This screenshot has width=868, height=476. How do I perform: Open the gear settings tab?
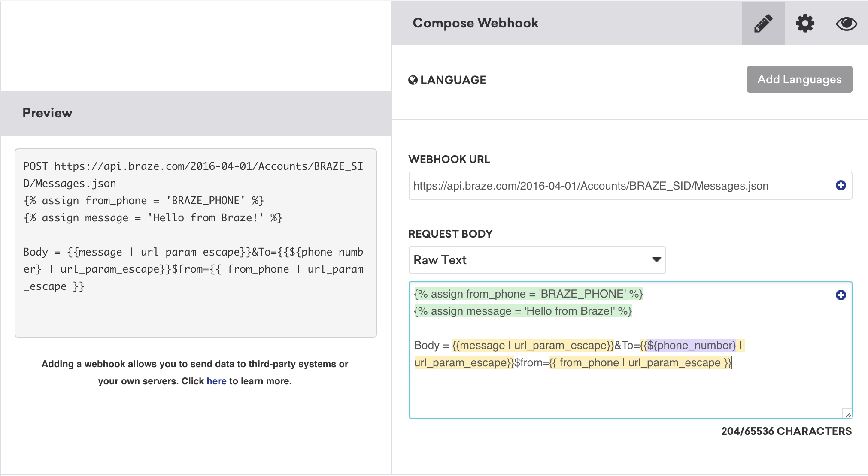805,23
